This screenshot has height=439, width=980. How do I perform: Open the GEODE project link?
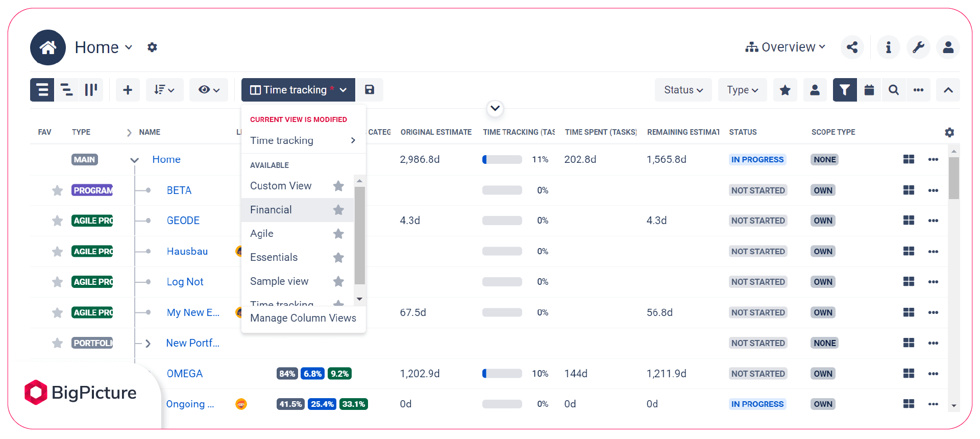183,221
